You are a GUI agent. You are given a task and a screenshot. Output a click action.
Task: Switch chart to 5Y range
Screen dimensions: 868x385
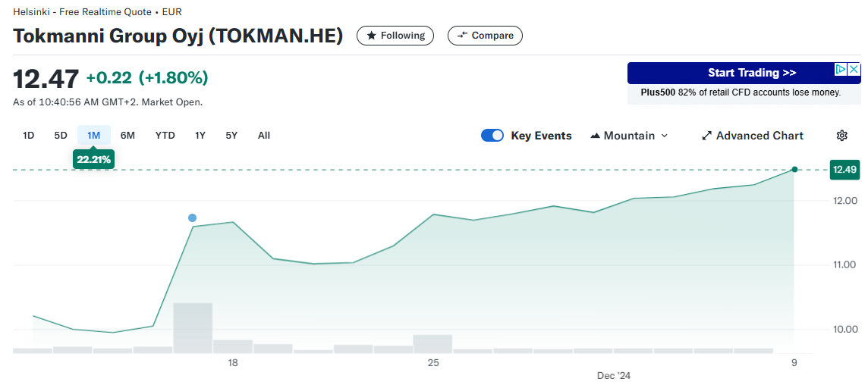point(231,136)
